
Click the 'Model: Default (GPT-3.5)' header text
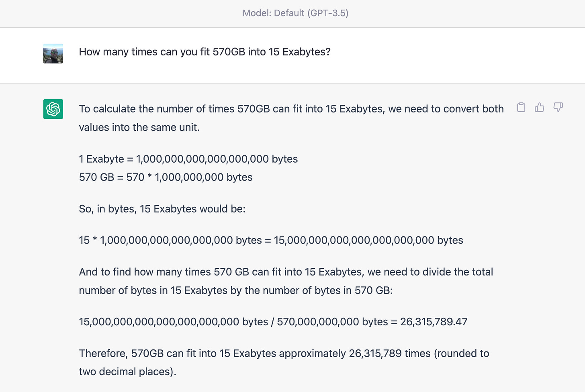pyautogui.click(x=295, y=13)
